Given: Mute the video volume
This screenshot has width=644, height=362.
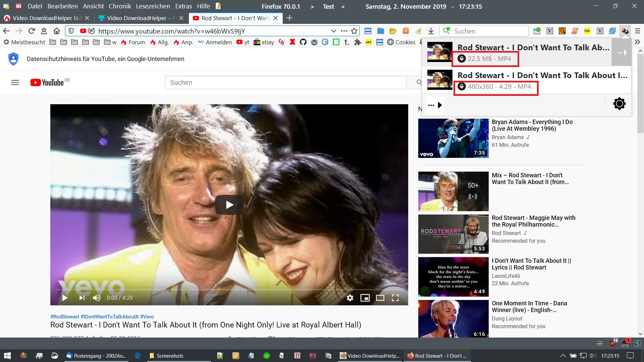Looking at the screenshot, I should point(97,298).
